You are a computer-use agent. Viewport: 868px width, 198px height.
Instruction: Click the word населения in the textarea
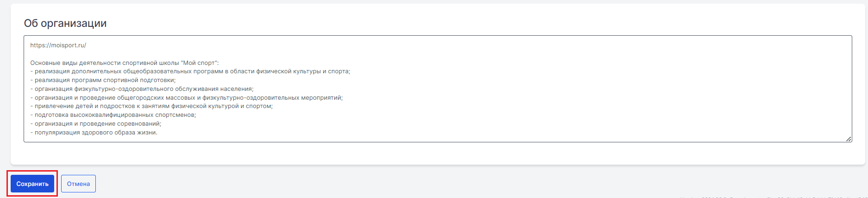coord(237,89)
